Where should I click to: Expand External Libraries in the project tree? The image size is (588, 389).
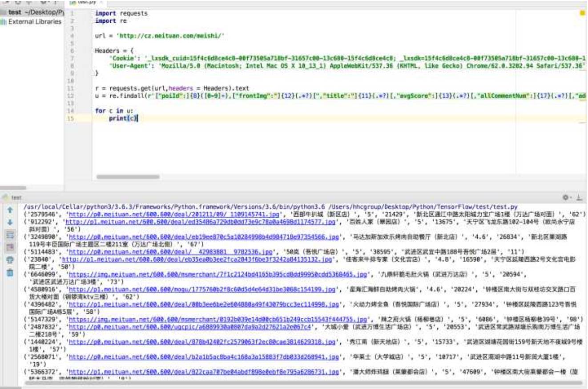(35, 21)
